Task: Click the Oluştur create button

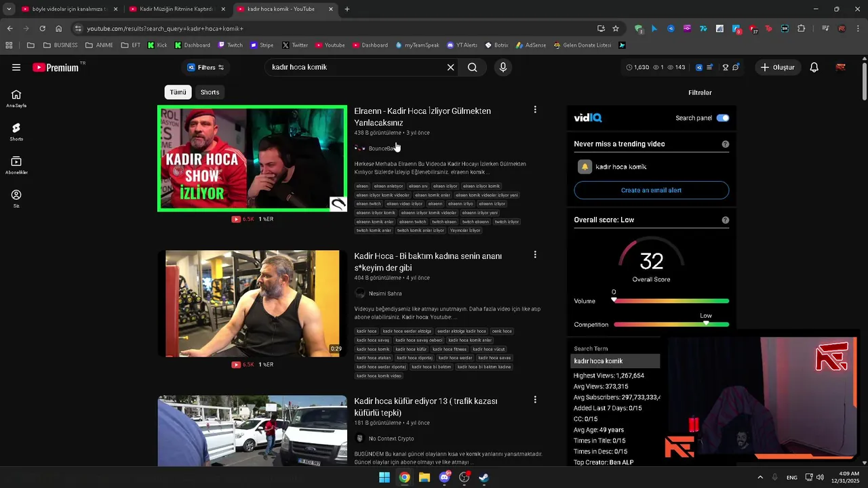Action: point(777,67)
